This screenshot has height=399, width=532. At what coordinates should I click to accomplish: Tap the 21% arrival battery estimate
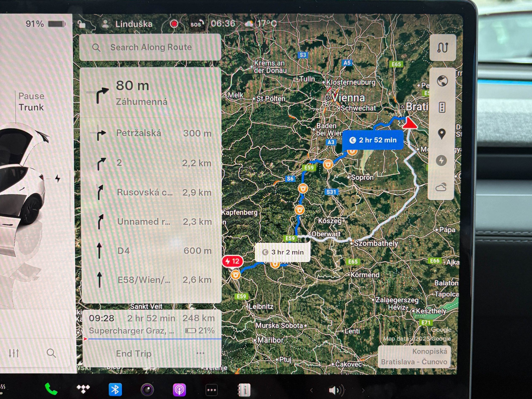click(200, 330)
